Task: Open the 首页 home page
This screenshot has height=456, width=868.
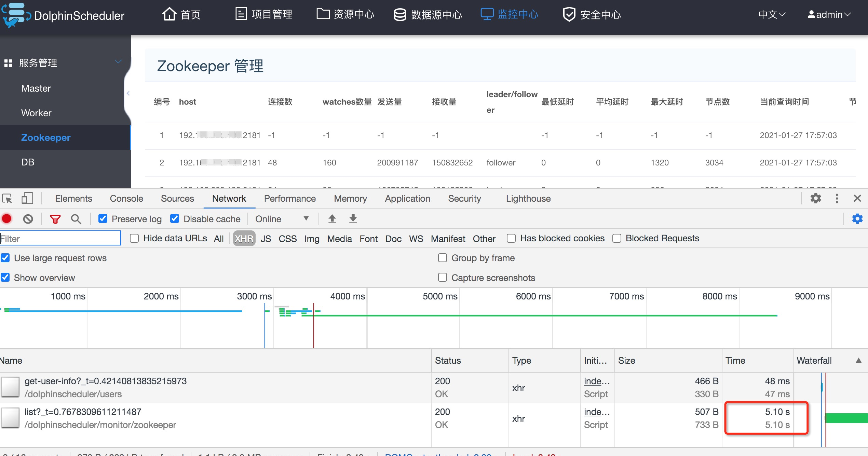Action: pos(181,14)
